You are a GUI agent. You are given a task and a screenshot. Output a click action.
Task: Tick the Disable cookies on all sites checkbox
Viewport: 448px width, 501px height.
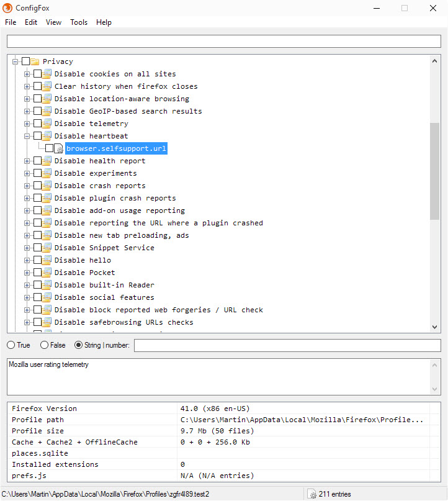point(38,74)
